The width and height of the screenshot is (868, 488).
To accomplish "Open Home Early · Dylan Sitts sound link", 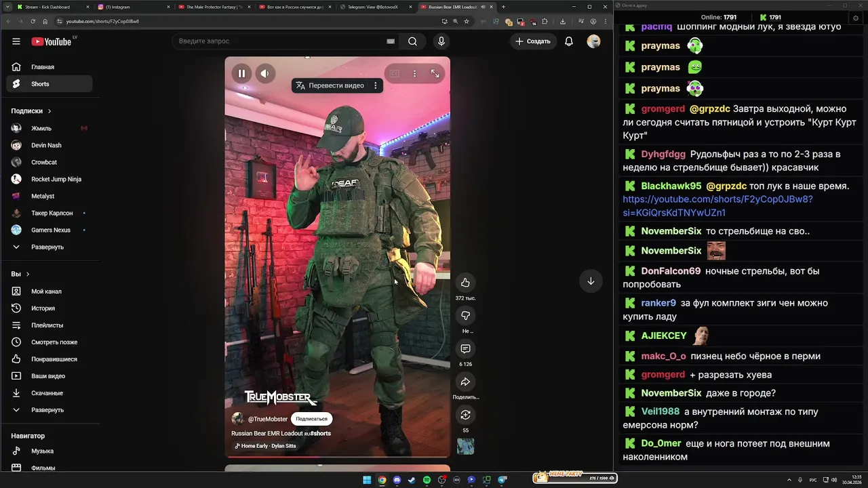I will tap(265, 446).
